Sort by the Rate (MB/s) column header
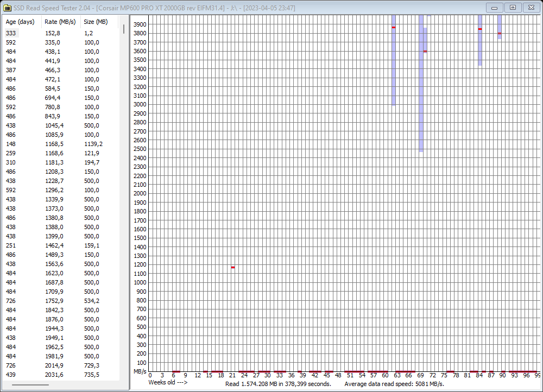 [x=61, y=22]
